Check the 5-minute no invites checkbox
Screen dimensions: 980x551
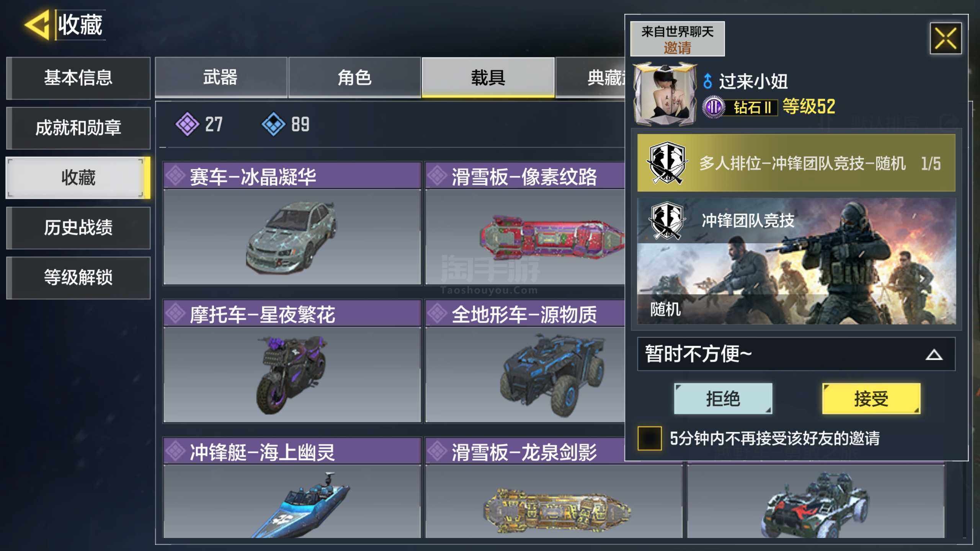pos(650,438)
